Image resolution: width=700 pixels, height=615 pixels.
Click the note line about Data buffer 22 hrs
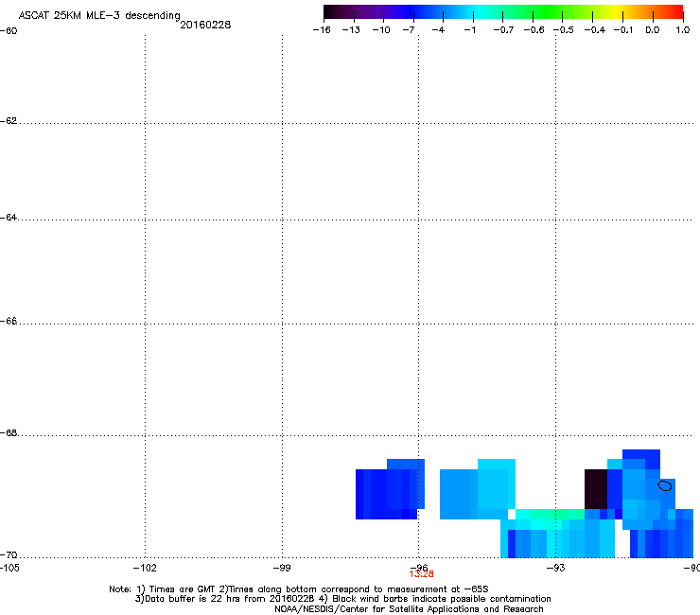tap(342, 599)
